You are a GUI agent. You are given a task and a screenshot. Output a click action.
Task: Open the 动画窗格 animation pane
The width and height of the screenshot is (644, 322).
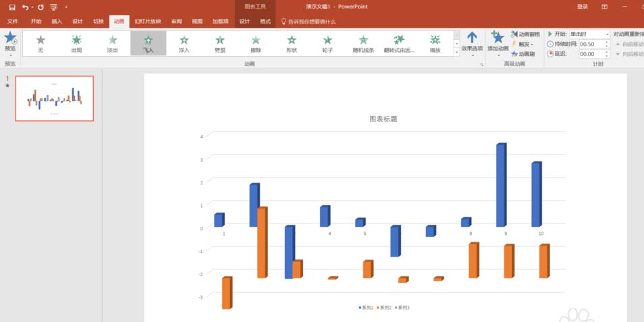pyautogui.click(x=525, y=34)
